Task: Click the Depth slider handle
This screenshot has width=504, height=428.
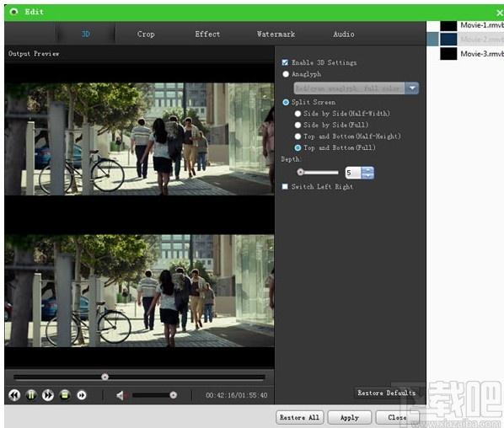Action: 300,172
